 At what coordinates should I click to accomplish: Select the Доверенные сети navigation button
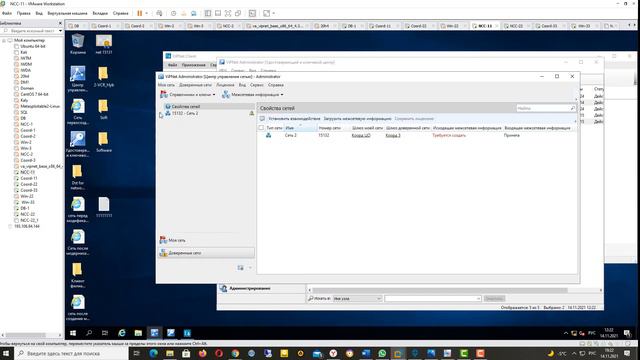206,253
